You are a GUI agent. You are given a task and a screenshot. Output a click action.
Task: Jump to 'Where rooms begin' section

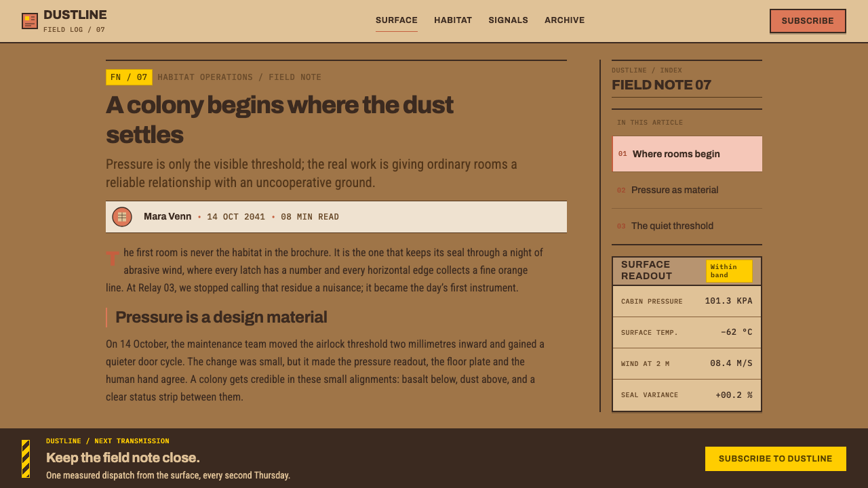[687, 154]
